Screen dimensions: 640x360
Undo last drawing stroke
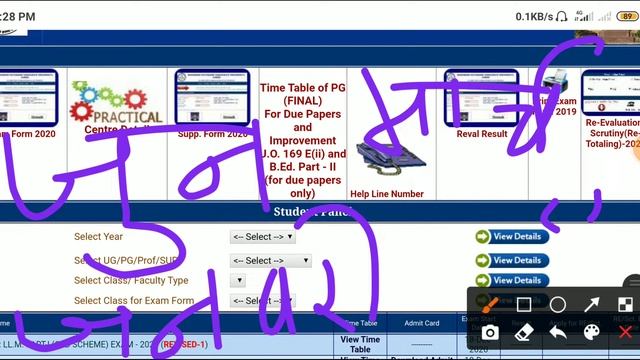click(x=558, y=333)
